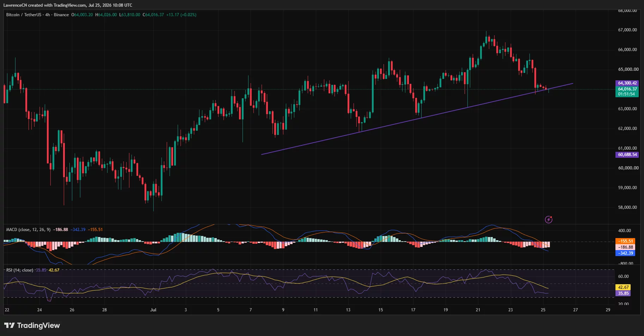
Task: Click the orange -155.51 tag on MACD axis
Action: [625, 241]
